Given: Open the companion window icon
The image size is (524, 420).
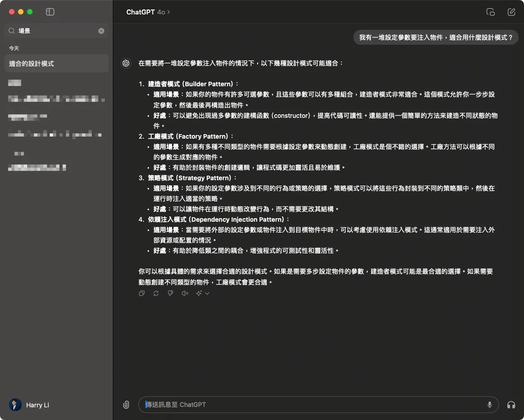Looking at the screenshot, I should point(490,12).
